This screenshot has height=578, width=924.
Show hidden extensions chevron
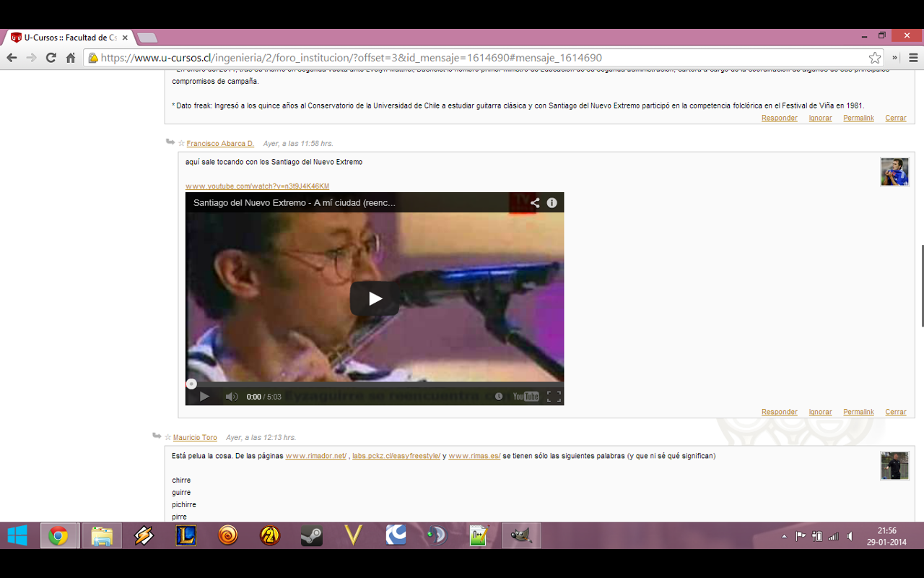click(x=895, y=58)
